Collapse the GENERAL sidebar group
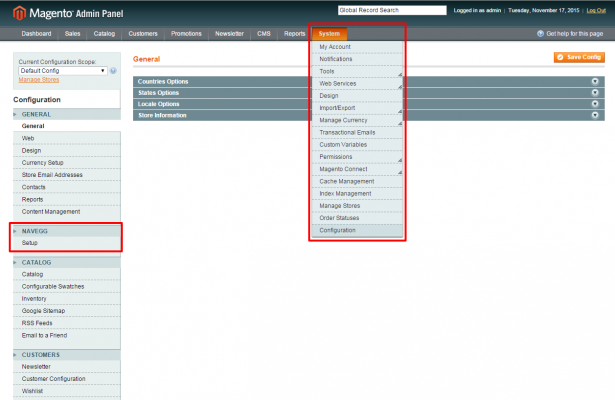Viewport: 615px width, 400px height. (x=67, y=115)
